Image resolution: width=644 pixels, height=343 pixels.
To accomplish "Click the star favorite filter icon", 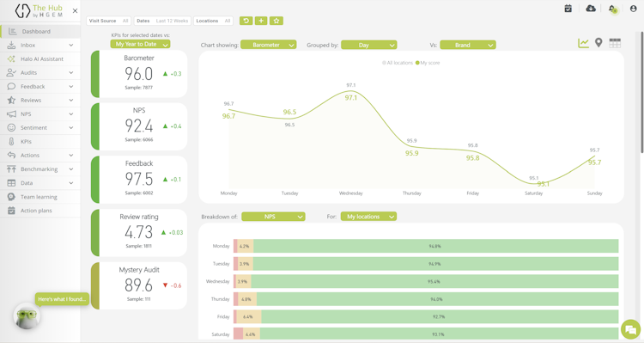I will pyautogui.click(x=276, y=21).
